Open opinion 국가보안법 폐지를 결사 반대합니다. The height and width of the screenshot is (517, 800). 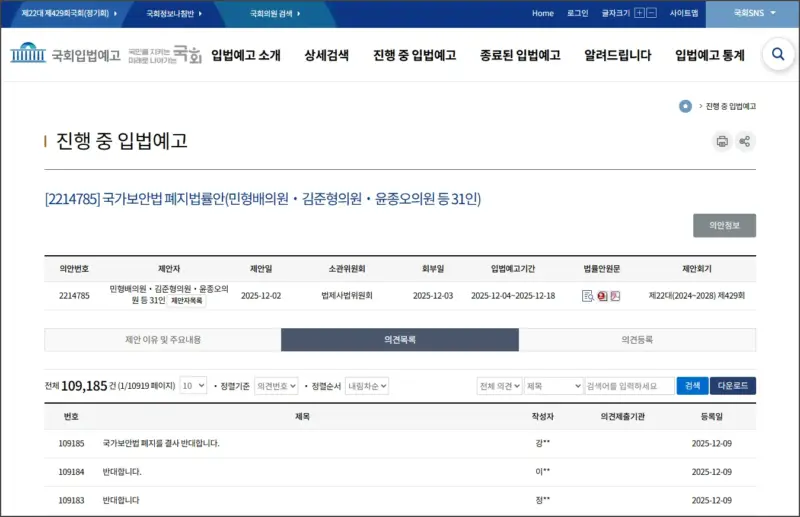pyautogui.click(x=161, y=444)
